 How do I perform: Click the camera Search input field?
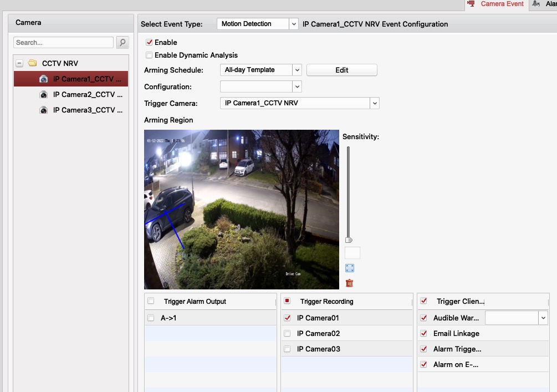63,42
